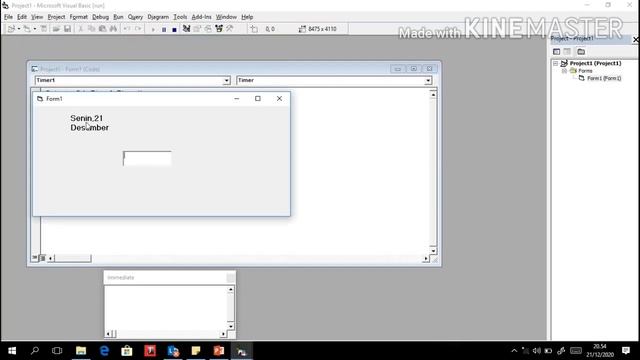Open the Object Browser toolbar icon
The height and width of the screenshot is (360, 640).
point(219,29)
